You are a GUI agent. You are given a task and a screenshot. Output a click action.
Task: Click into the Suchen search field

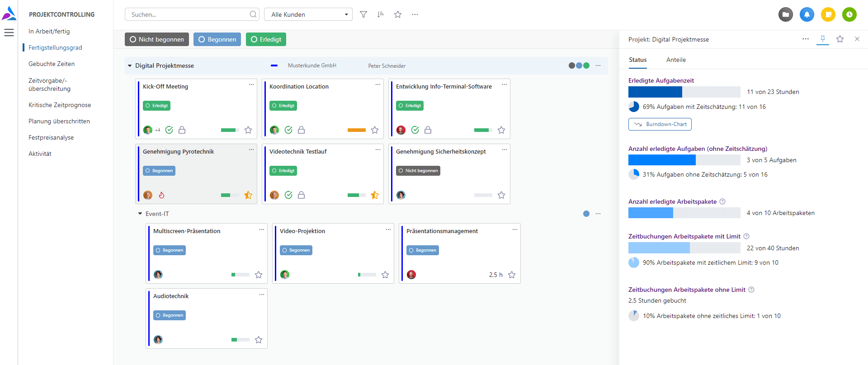pos(189,14)
